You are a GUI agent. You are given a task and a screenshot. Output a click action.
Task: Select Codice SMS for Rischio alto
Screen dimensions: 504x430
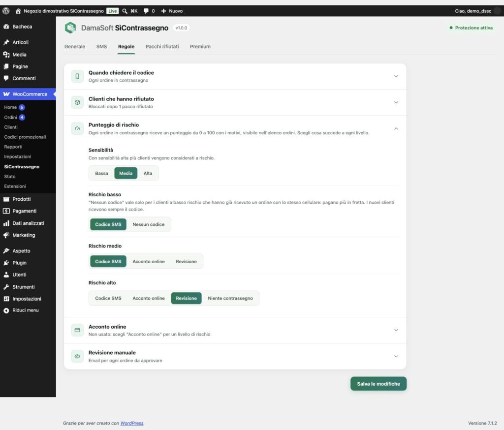pyautogui.click(x=108, y=298)
